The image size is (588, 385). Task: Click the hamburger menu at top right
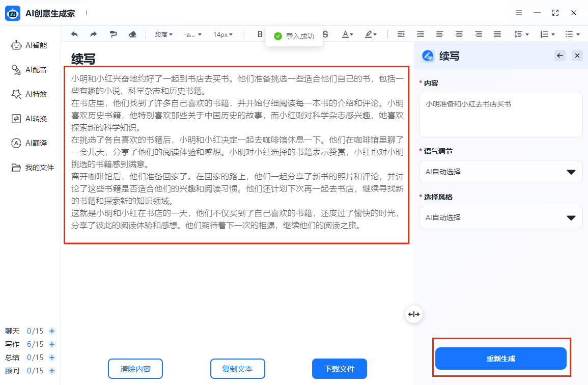point(519,12)
